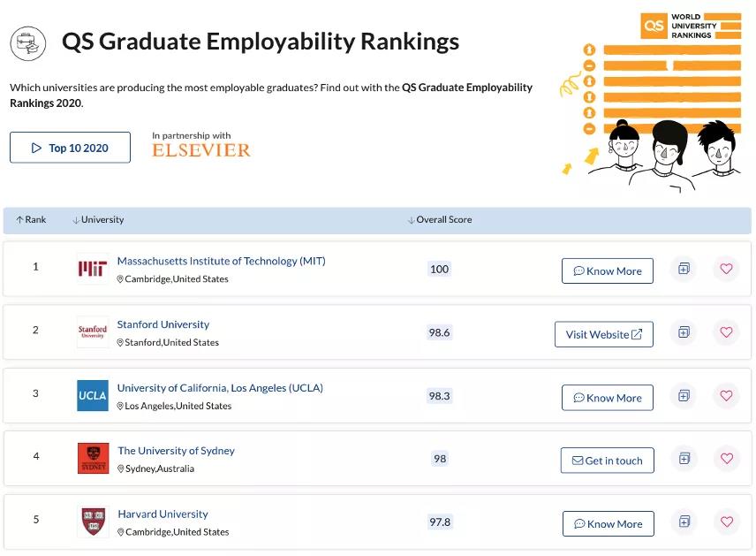Click the Stanford University logo
Image resolution: width=756 pixels, height=556 pixels.
click(93, 332)
